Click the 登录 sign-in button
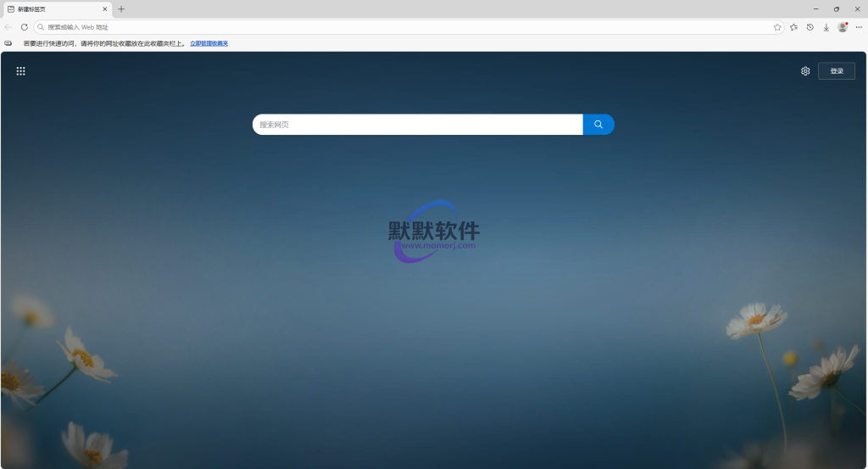This screenshot has width=868, height=469. [837, 71]
